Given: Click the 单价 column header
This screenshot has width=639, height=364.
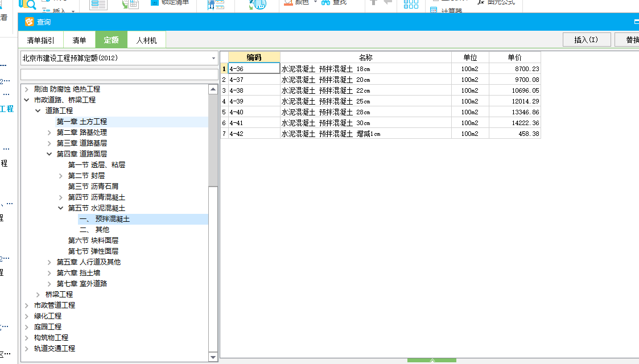Looking at the screenshot, I should [x=515, y=57].
